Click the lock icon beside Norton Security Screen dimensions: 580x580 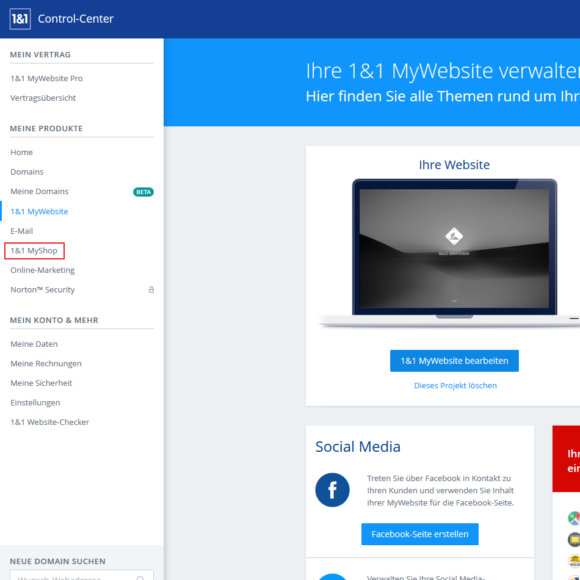pyautogui.click(x=151, y=290)
